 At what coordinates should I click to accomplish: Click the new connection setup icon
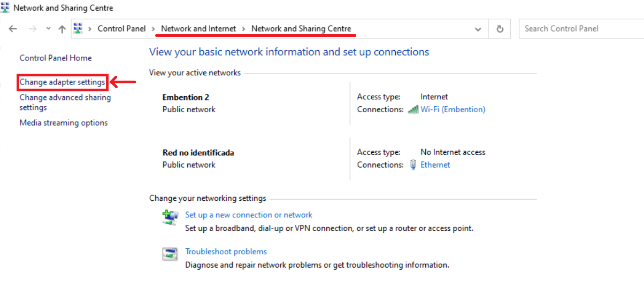(170, 217)
